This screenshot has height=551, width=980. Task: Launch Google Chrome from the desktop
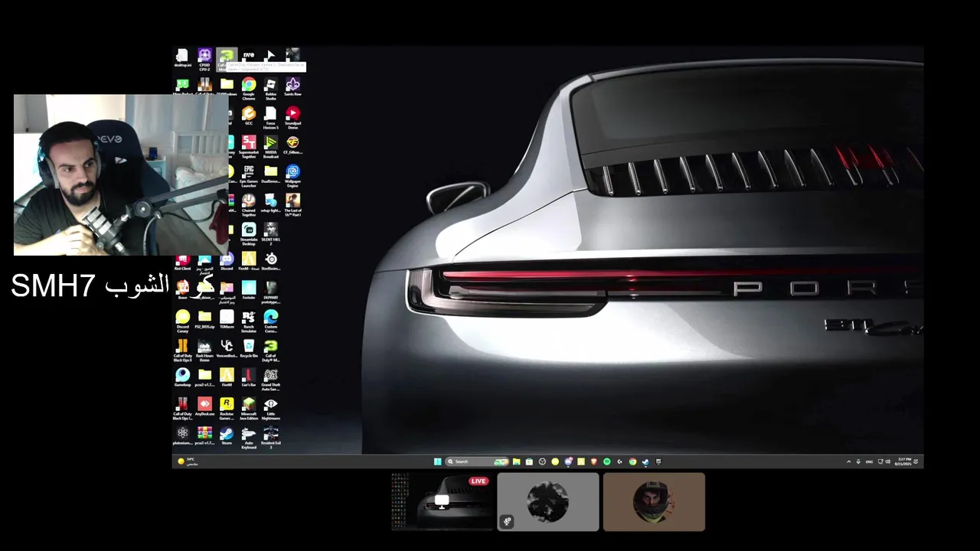coord(249,88)
